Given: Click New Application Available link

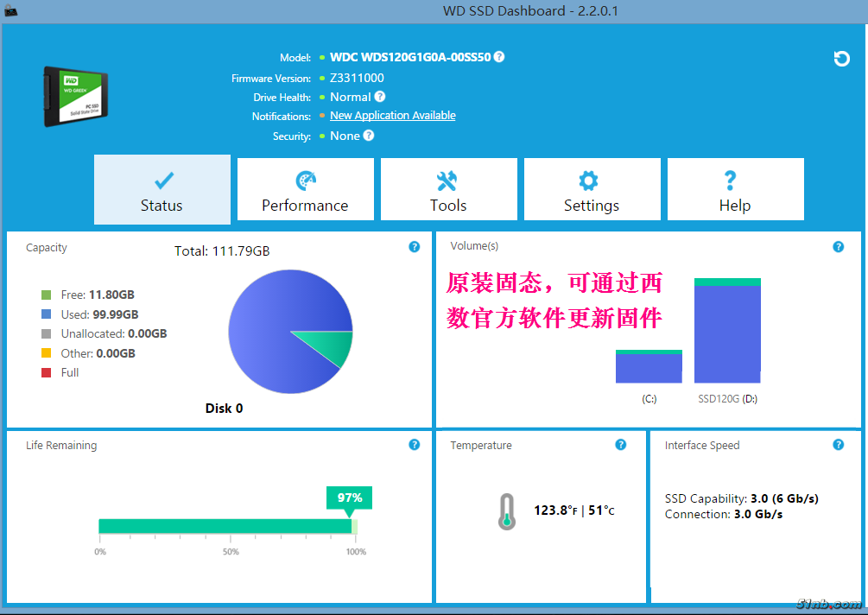Looking at the screenshot, I should (x=393, y=116).
